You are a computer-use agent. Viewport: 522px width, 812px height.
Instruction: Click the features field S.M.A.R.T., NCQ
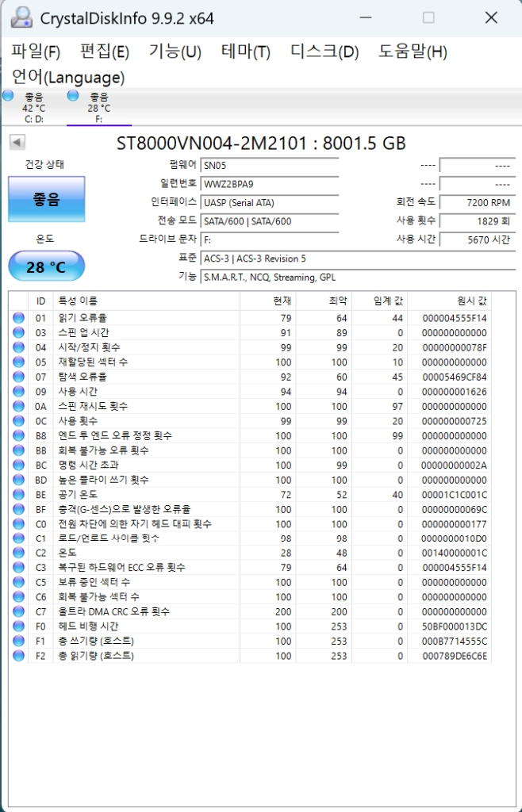pos(358,277)
